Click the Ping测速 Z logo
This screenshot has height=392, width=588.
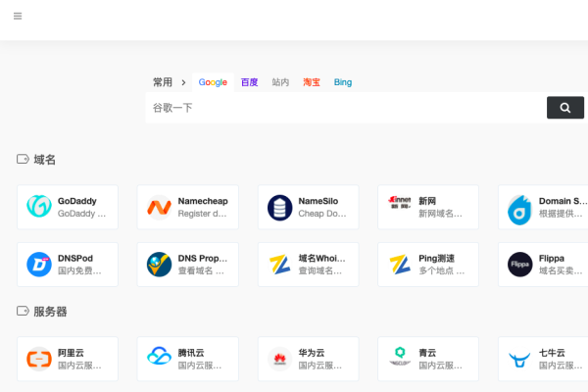pyautogui.click(x=400, y=264)
